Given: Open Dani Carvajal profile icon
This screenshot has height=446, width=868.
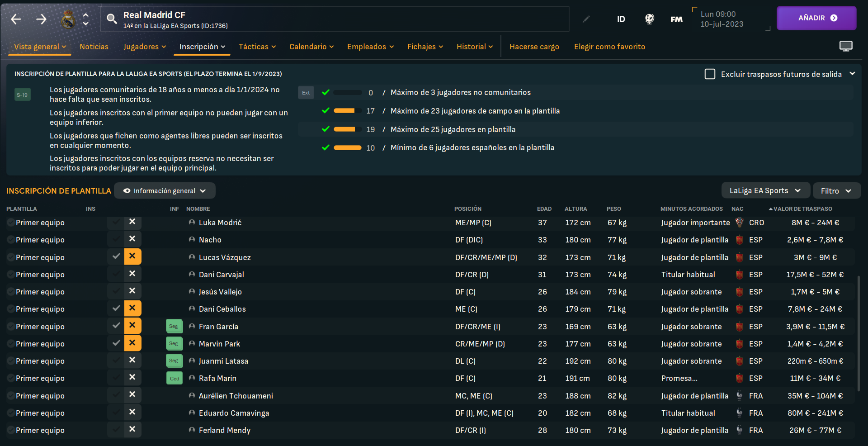Looking at the screenshot, I should click(x=192, y=275).
